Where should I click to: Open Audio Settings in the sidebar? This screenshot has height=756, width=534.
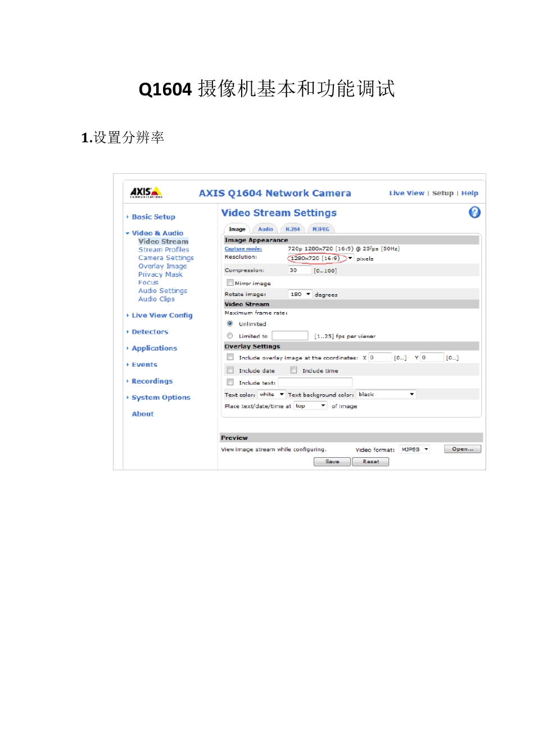pyautogui.click(x=162, y=291)
